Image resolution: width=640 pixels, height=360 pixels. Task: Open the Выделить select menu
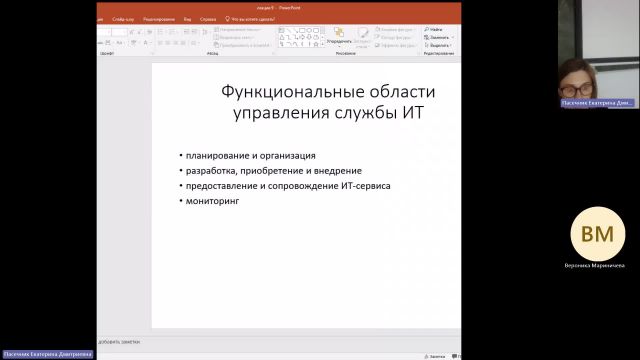click(x=438, y=45)
